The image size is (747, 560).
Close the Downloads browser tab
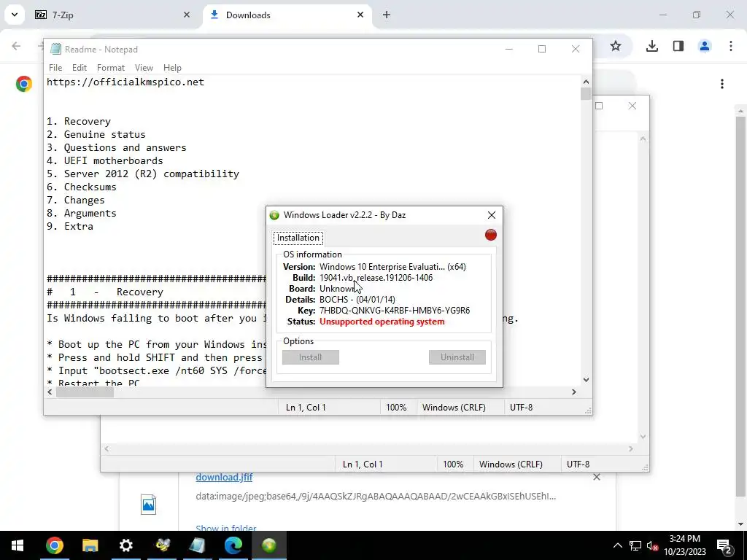click(x=360, y=15)
